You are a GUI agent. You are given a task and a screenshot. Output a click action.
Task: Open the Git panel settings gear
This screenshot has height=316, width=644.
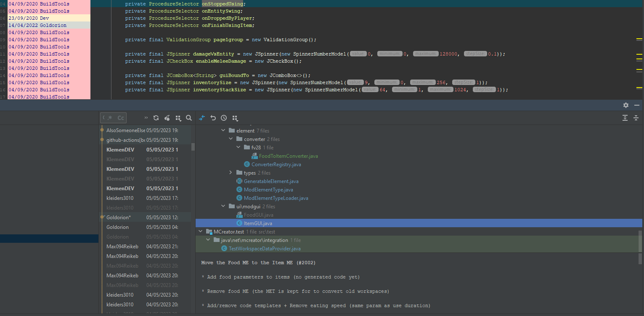coord(625,105)
